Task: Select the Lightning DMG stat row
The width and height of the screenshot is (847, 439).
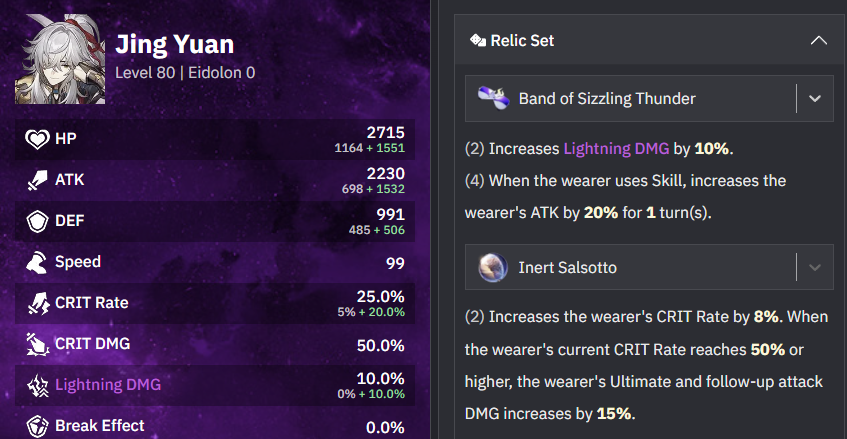Action: point(215,385)
